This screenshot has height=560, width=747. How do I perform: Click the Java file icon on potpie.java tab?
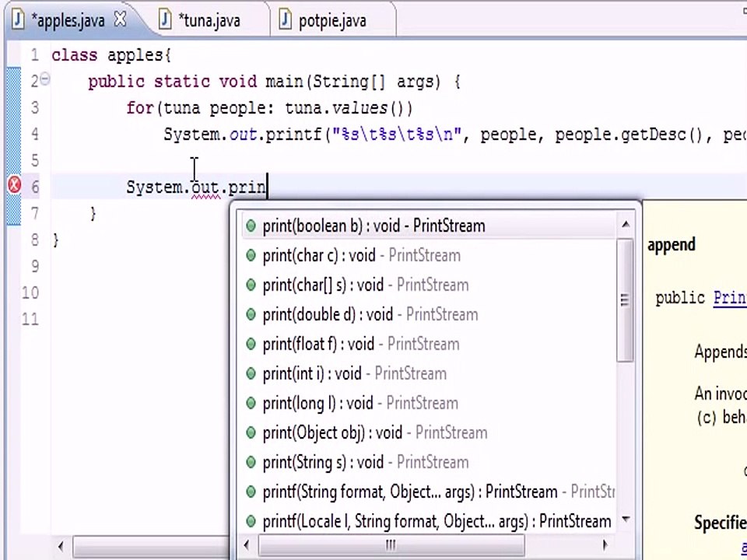pyautogui.click(x=285, y=20)
